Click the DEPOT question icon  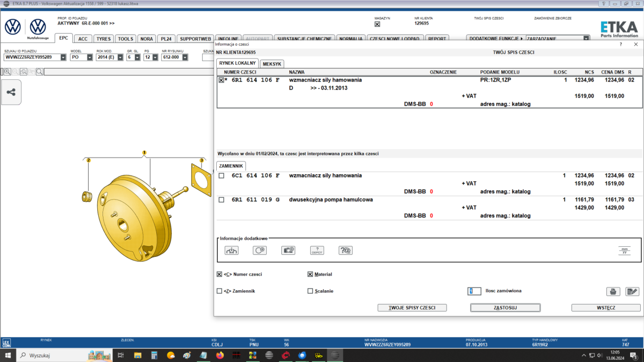(317, 250)
